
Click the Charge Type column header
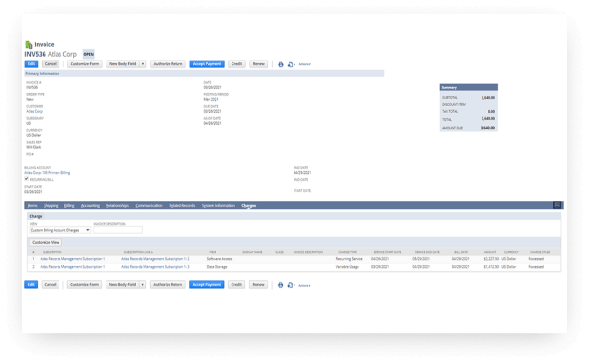coord(347,252)
